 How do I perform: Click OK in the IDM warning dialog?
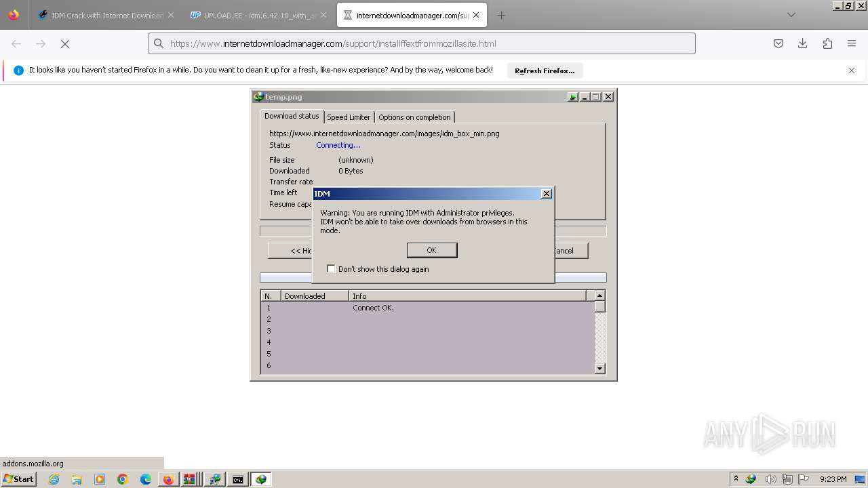click(x=432, y=250)
